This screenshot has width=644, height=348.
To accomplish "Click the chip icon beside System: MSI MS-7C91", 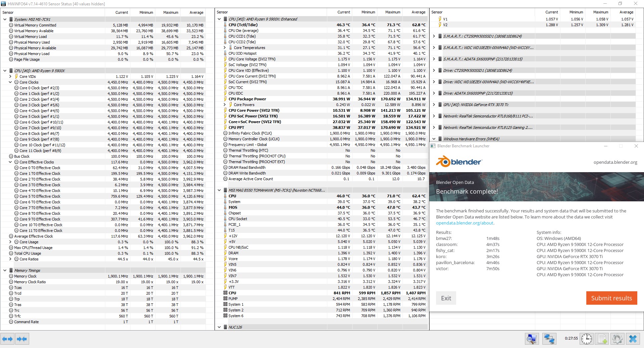I will (11, 19).
